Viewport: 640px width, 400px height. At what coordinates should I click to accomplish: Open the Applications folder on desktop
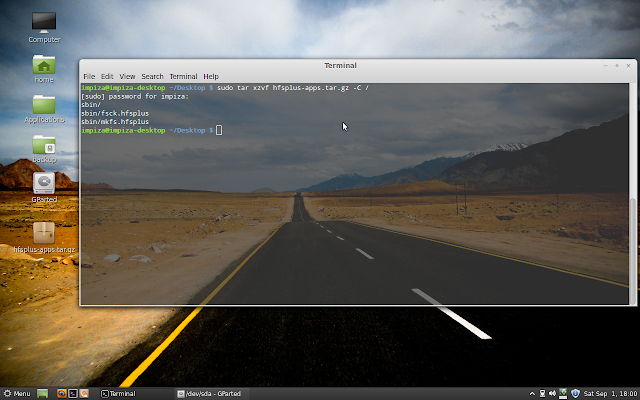click(44, 109)
